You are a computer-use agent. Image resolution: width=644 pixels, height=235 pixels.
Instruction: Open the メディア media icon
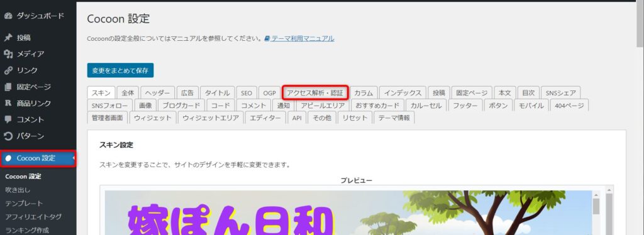[x=8, y=54]
